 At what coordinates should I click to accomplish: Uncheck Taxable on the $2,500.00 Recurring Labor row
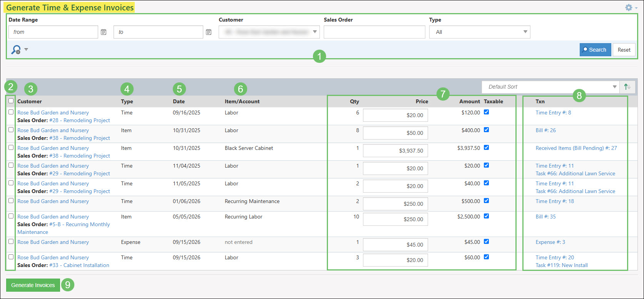pyautogui.click(x=487, y=216)
